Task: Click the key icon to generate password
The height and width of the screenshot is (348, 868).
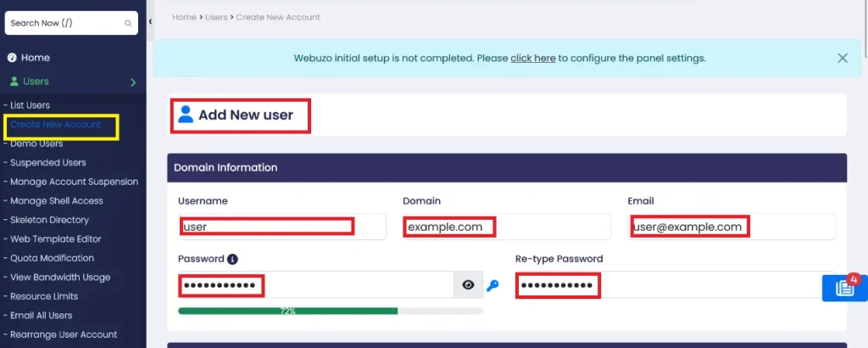Action: [x=492, y=286]
